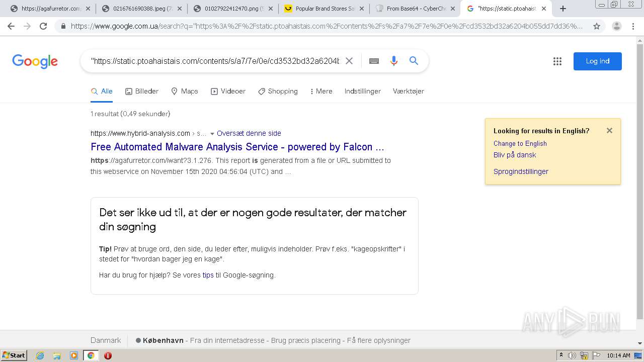Go back to the previous page
The image size is (644, 362).
click(x=11, y=26)
